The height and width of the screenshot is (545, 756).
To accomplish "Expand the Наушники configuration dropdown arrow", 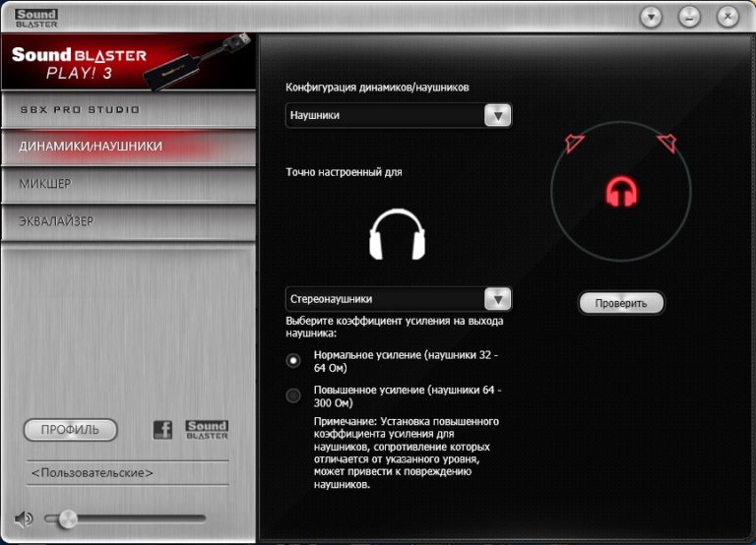I will tap(497, 116).
